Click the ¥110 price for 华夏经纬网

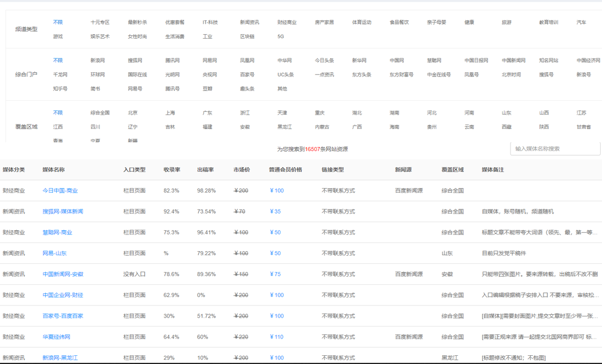276,337
